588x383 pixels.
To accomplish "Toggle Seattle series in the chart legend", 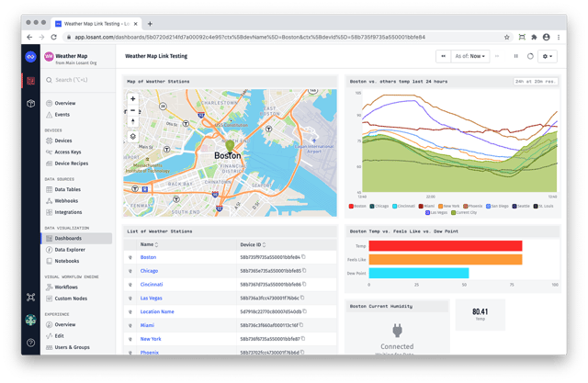I will click(521, 206).
